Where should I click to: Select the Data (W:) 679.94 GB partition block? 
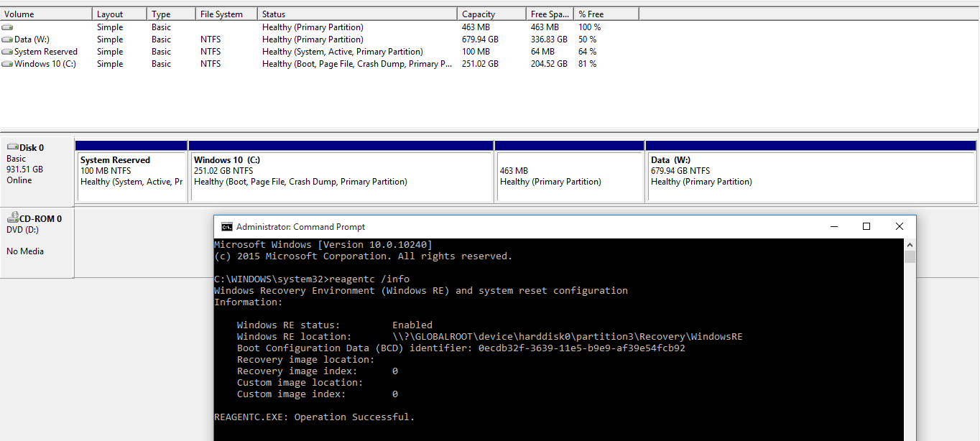coord(811,177)
